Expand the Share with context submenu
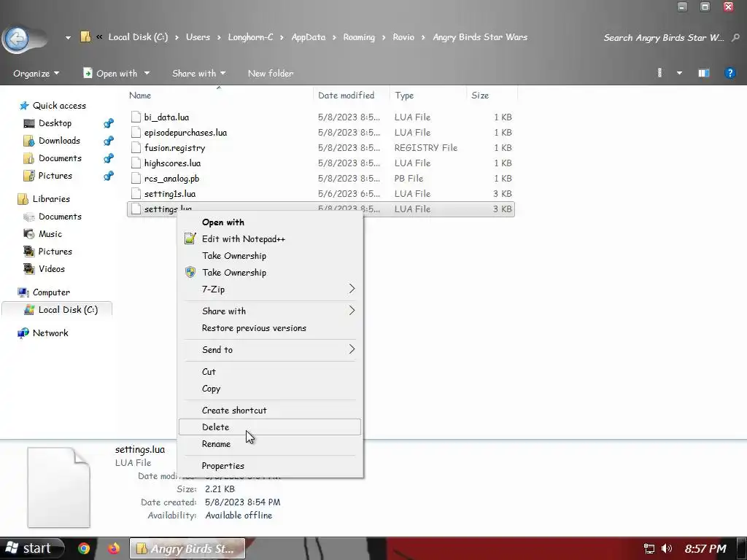Image resolution: width=747 pixels, height=560 pixels. pyautogui.click(x=270, y=311)
